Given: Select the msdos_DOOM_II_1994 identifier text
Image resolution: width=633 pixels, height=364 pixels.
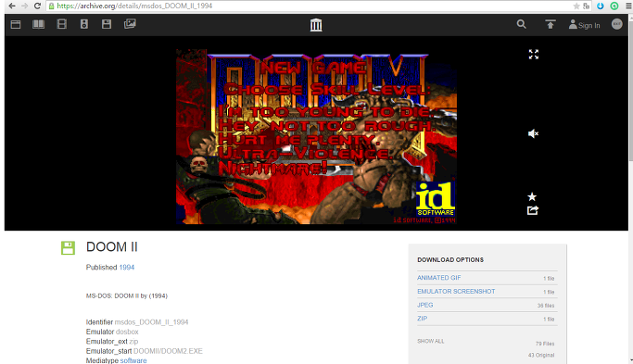Looking at the screenshot, I should point(151,322).
